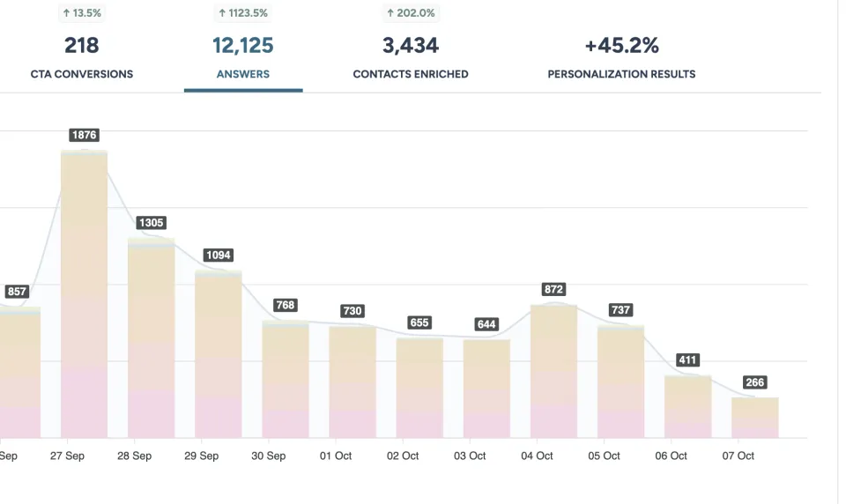
Task: Click the 02 Oct axis label
Action: point(403,456)
